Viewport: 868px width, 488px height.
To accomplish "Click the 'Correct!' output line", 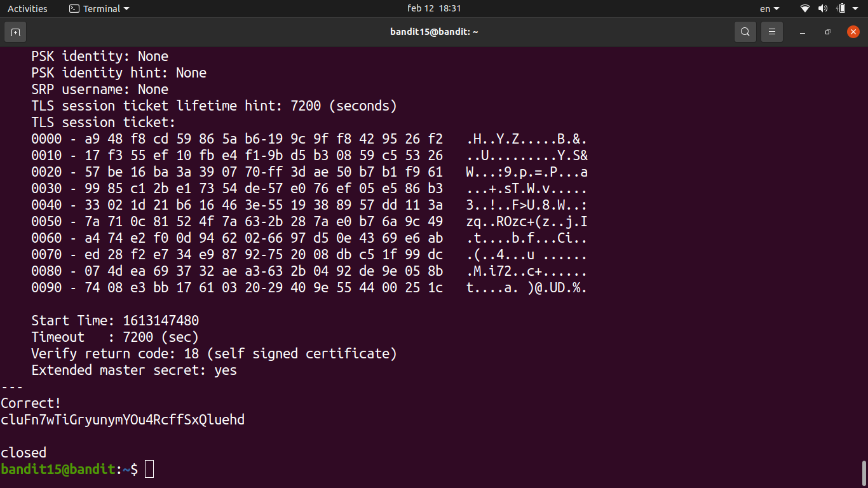I will pos(31,403).
